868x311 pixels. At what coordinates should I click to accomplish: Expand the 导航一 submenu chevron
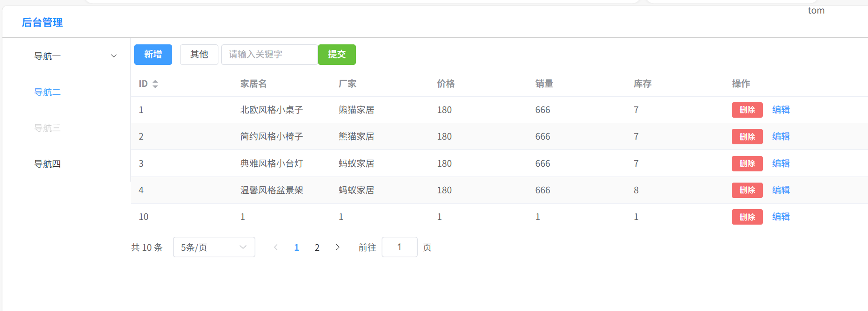tap(114, 56)
